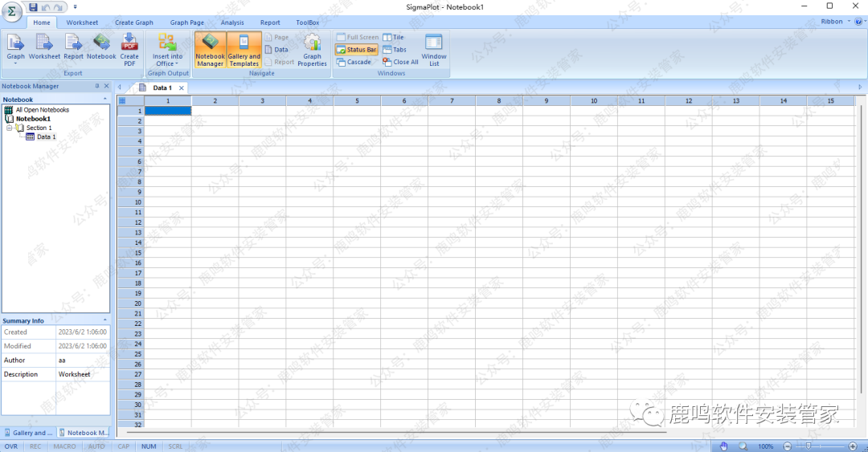Viewport: 868px width, 452px height.
Task: Click the Create PDF icon
Action: coord(129,47)
